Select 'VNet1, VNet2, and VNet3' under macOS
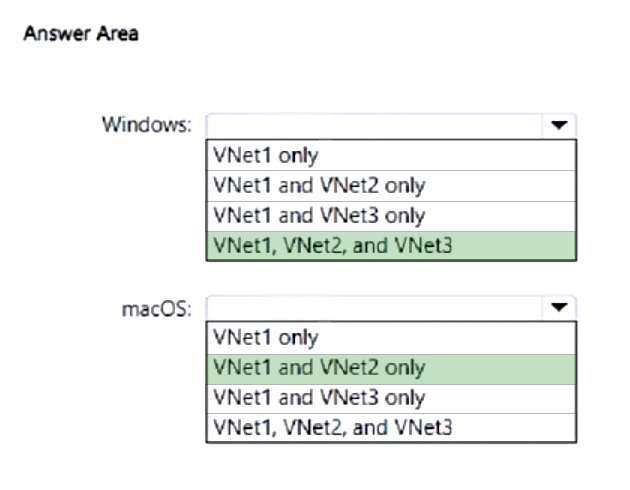The height and width of the screenshot is (490, 630). click(391, 427)
